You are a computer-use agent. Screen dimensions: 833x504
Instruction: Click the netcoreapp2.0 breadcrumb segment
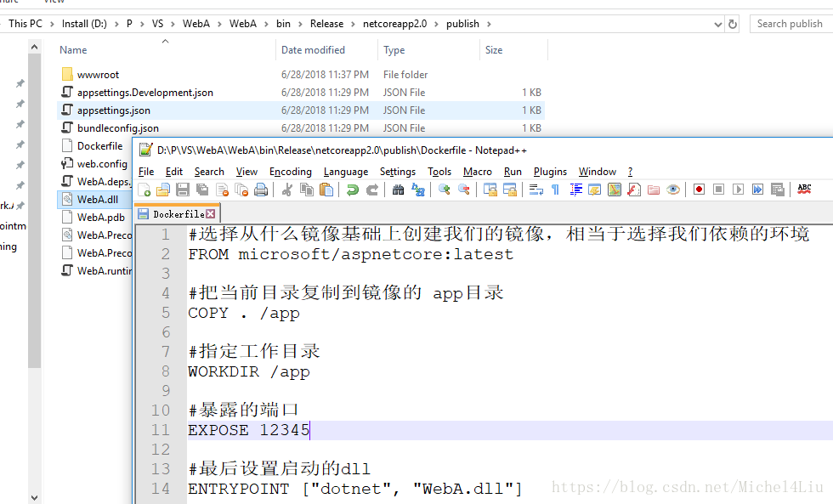[394, 24]
